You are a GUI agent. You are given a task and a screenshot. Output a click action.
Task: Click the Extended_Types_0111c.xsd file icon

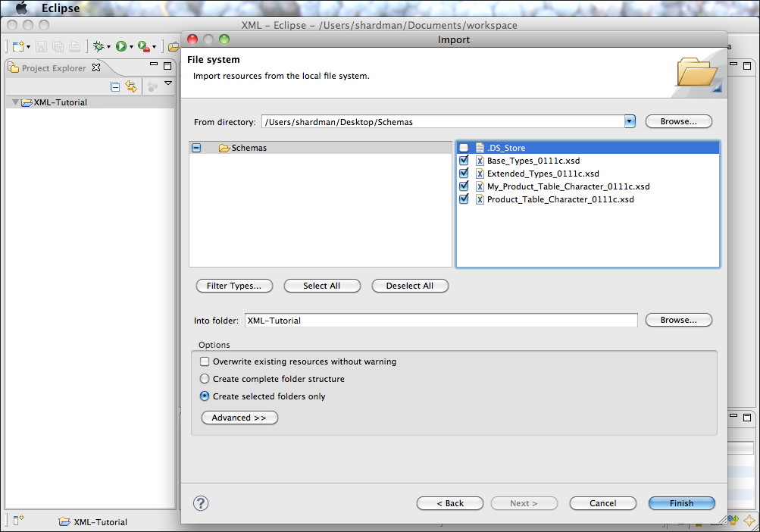[x=480, y=174]
